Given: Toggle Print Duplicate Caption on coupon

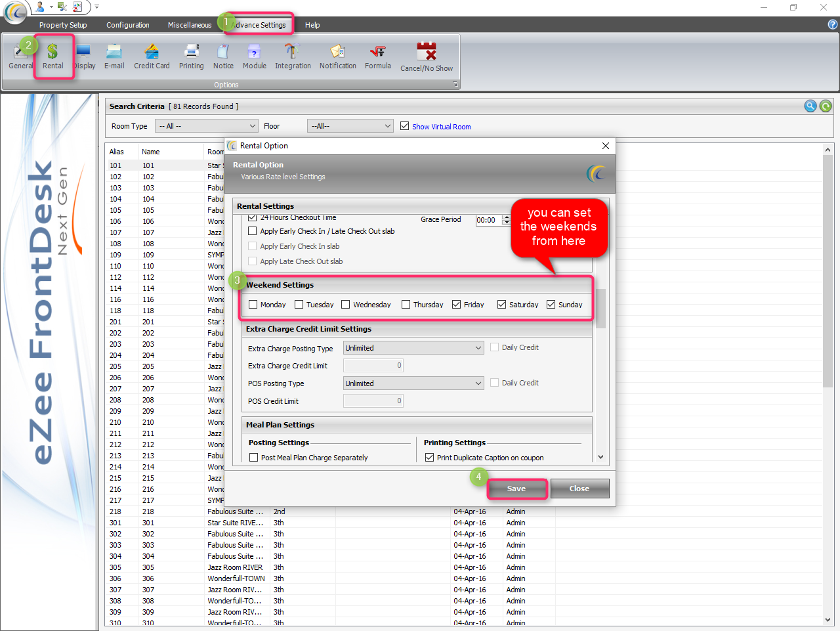Looking at the screenshot, I should 429,458.
